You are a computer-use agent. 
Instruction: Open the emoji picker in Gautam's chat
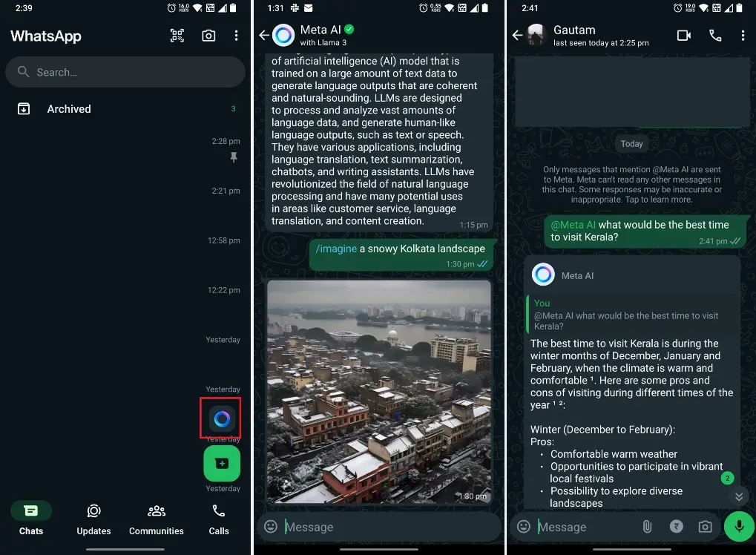[x=523, y=526]
